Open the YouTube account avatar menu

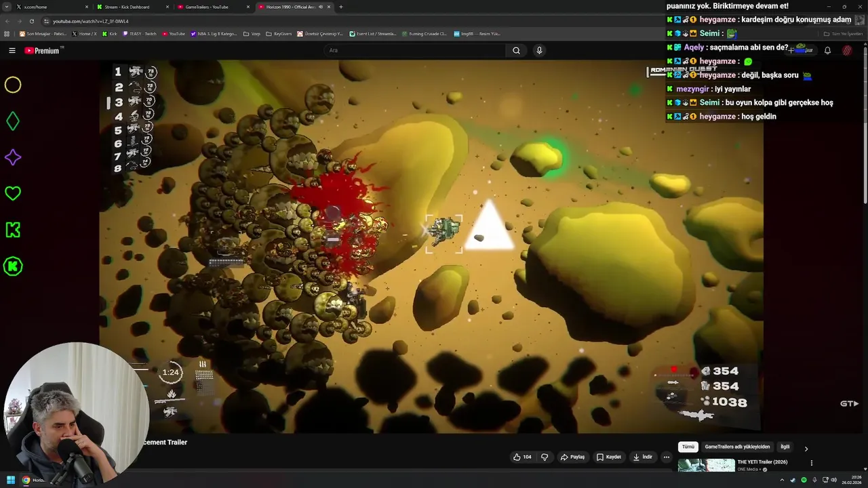point(847,50)
